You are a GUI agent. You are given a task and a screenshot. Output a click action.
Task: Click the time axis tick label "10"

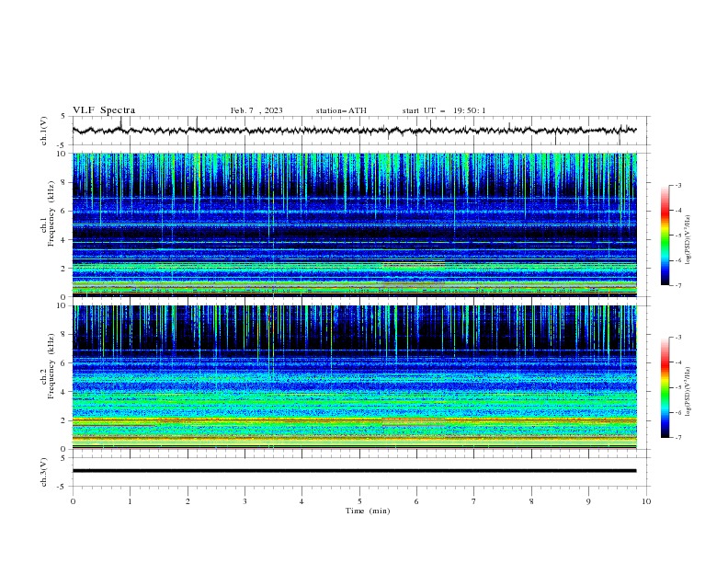pos(646,501)
